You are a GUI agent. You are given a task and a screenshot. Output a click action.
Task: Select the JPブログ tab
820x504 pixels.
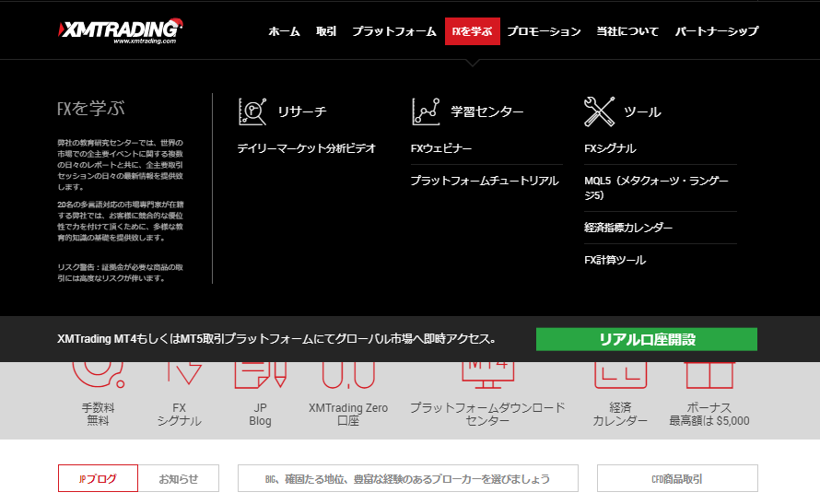[98, 478]
